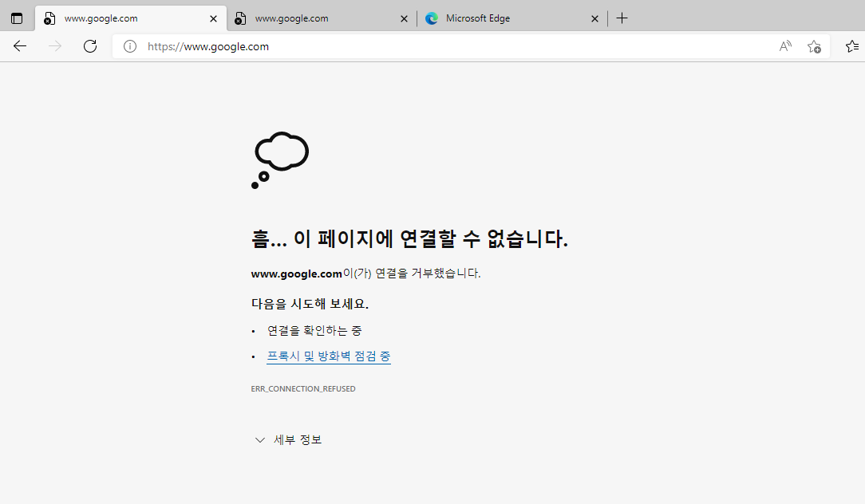This screenshot has width=865, height=504.
Task: Click the bold www.google.com text in message
Action: pos(296,274)
